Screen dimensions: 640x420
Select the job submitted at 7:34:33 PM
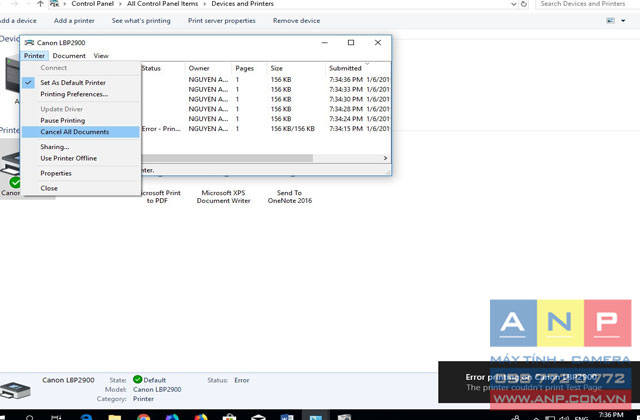point(266,89)
